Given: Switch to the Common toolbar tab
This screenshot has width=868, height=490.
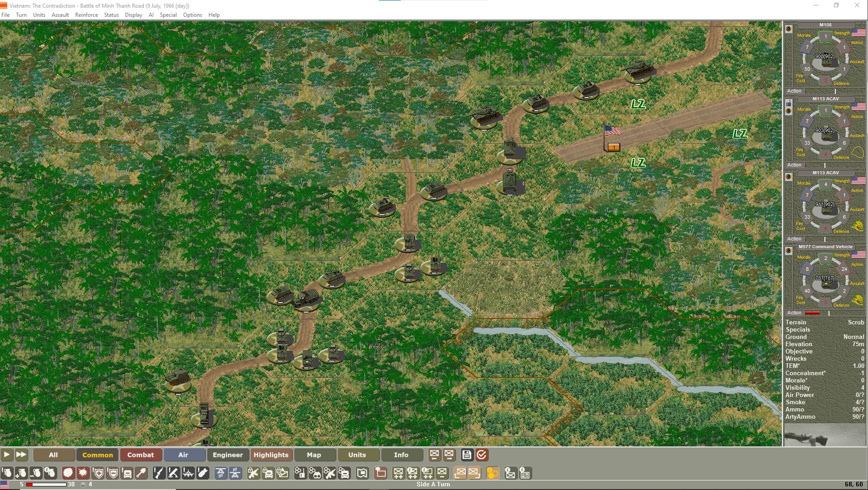Looking at the screenshot, I should 97,455.
